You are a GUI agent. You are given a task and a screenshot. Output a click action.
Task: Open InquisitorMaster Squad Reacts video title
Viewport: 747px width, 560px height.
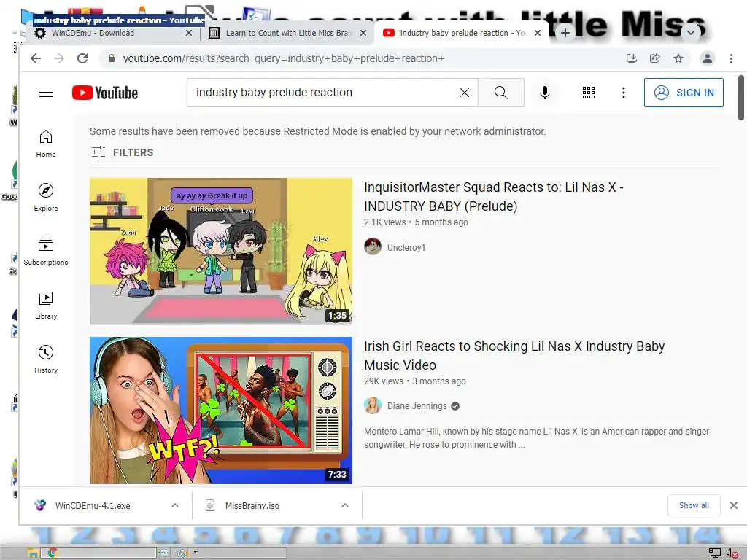(494, 197)
